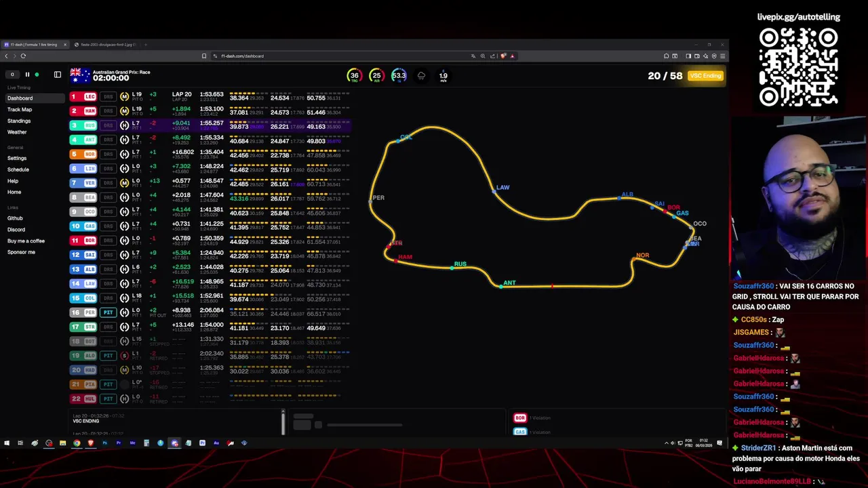Open the browser extensions puzzle icon

pyautogui.click(x=667, y=56)
